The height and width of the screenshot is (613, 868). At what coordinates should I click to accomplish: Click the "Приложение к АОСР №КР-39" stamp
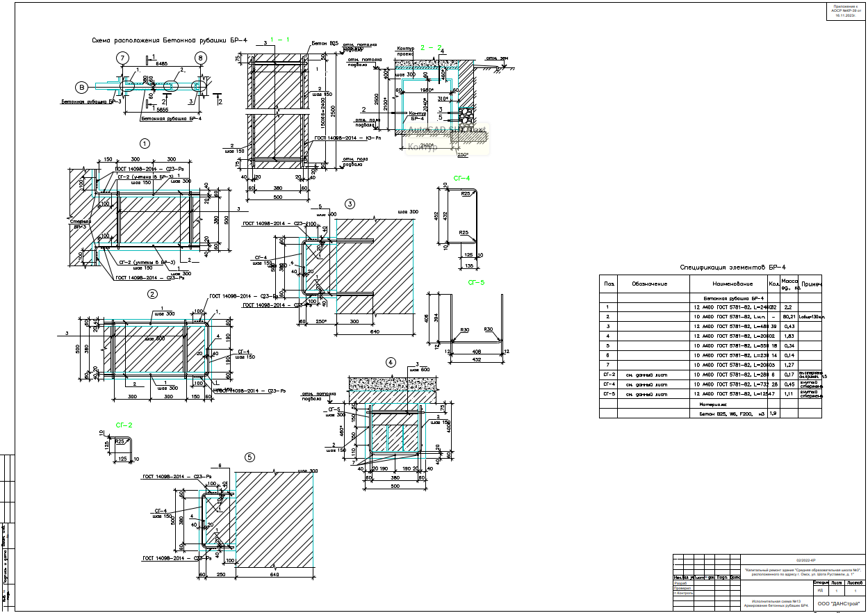pyautogui.click(x=845, y=11)
